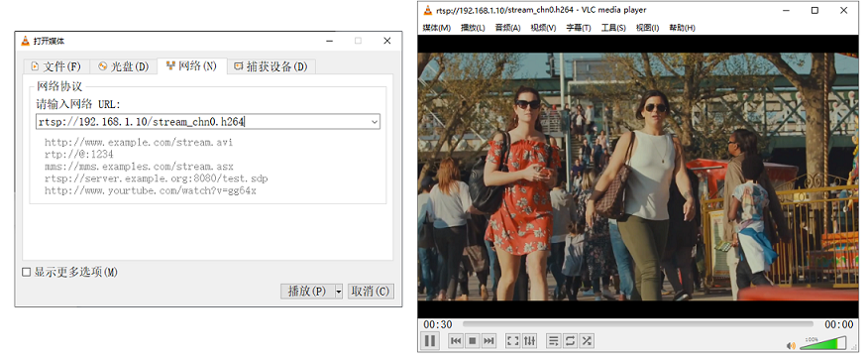Viewport: 868px width, 358px height.
Task: Click example http://www.example.com/stream.avi text
Action: point(139,143)
